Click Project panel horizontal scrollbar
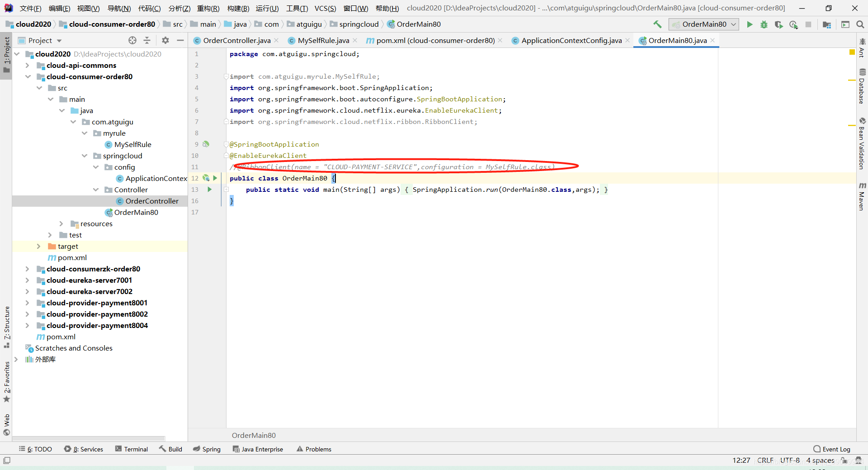Viewport: 868px width, 470px height. pyautogui.click(x=89, y=438)
